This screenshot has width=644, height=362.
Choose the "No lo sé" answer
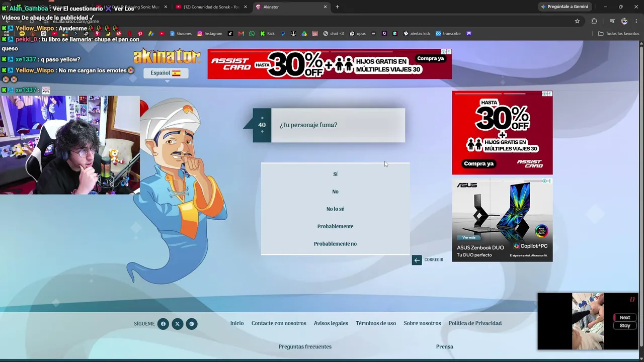[x=335, y=209]
